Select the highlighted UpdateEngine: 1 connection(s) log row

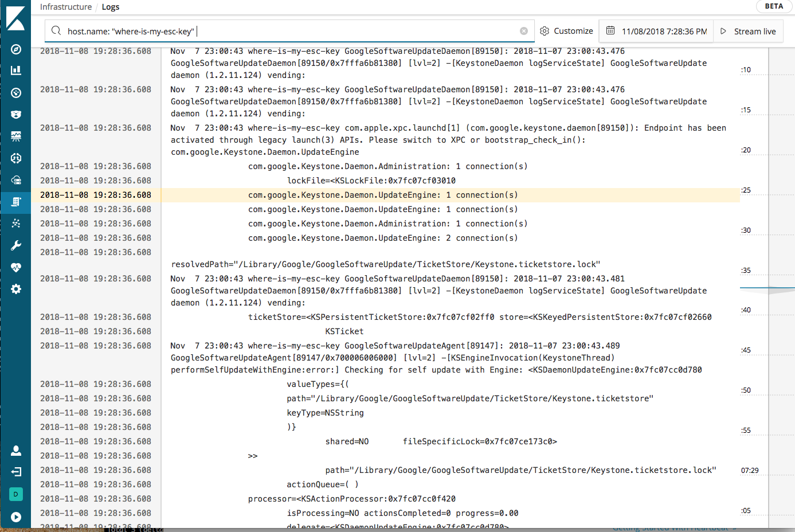click(385, 195)
